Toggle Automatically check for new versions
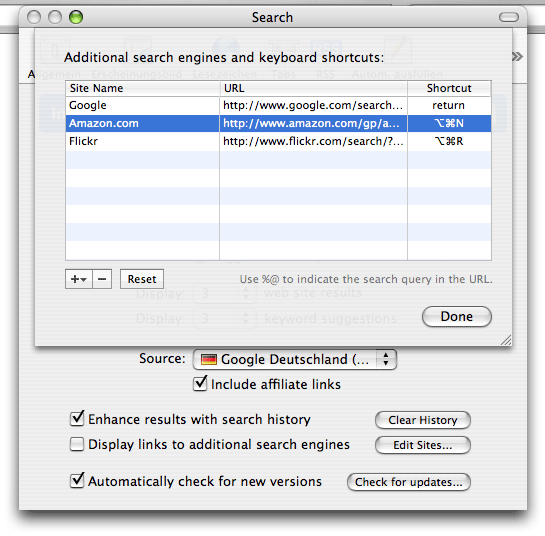This screenshot has height=536, width=545. tap(77, 481)
